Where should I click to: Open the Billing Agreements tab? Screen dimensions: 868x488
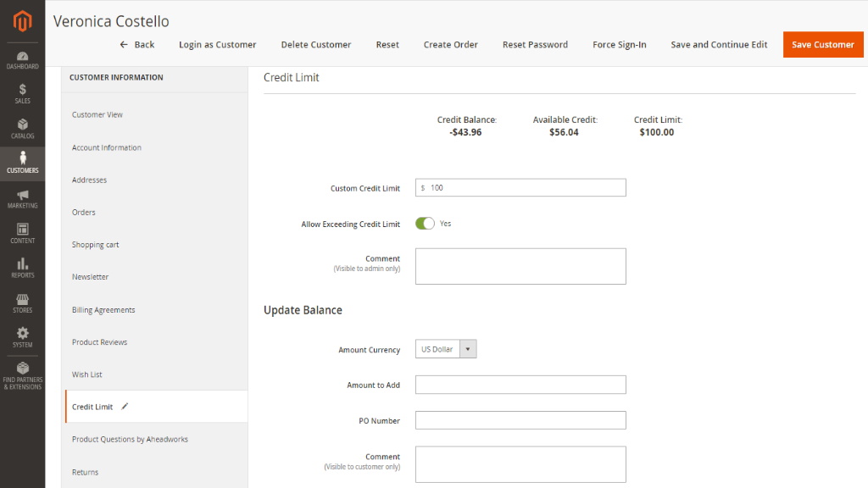point(103,310)
